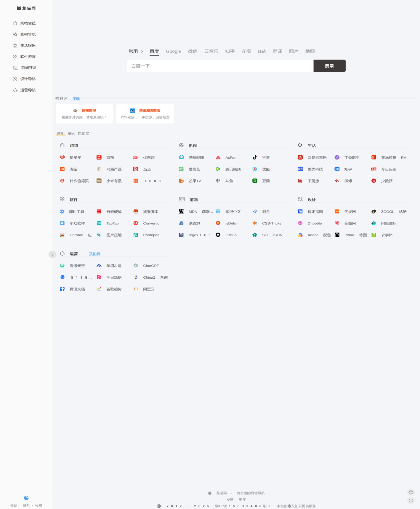
Task: Open 前端开发 in the sidebar
Action: tap(28, 68)
